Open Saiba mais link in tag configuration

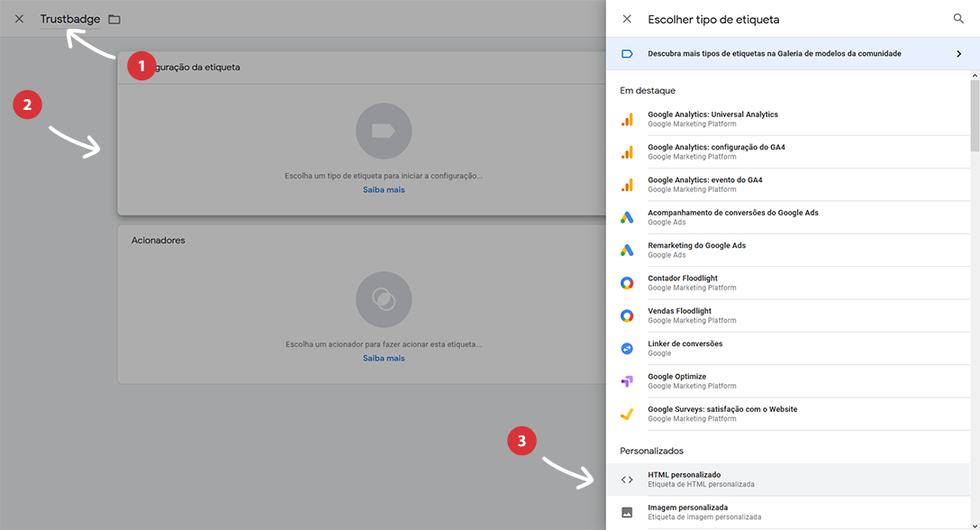point(384,189)
